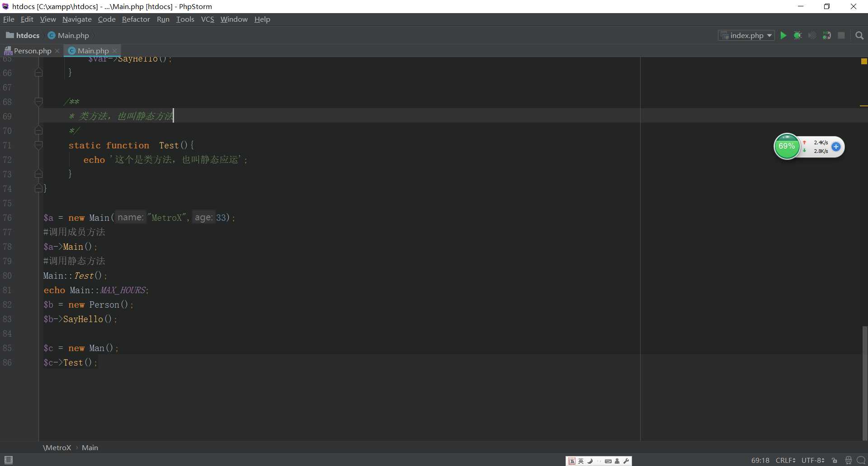
Task: Open the IME soft keyboard icon
Action: pyautogui.click(x=609, y=461)
